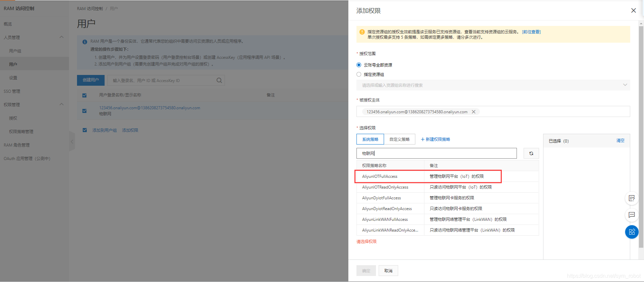Click 添加权限 link below user table

tap(130, 130)
